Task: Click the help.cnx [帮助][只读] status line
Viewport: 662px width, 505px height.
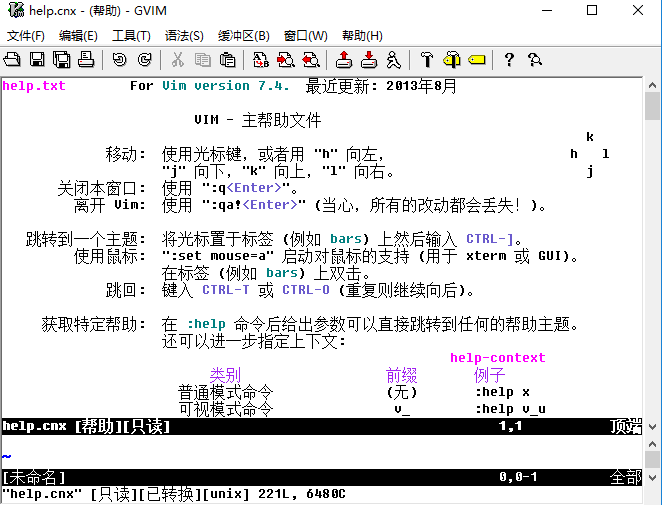Action: 322,426
